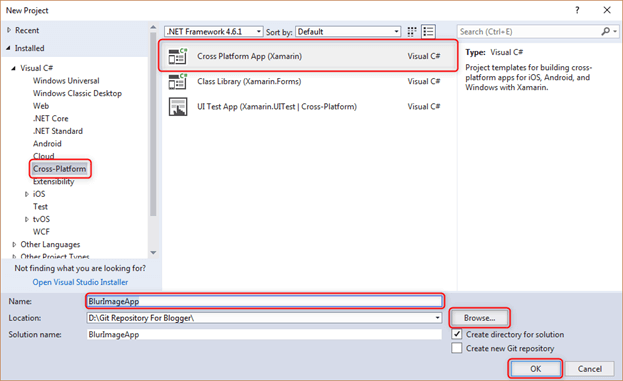
Task: Toggle Create directory for solution checkbox
Action: 457,334
